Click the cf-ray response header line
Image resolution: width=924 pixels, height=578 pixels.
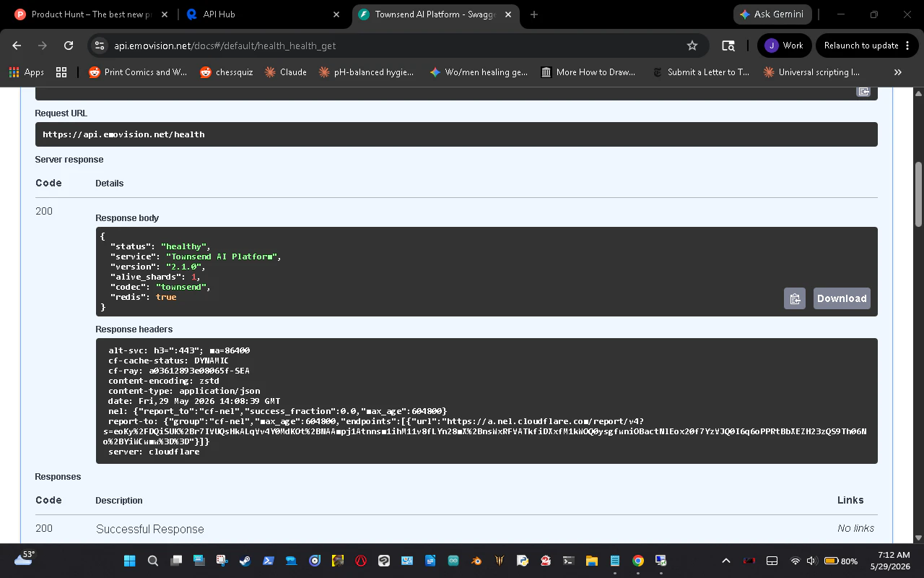[x=179, y=371]
